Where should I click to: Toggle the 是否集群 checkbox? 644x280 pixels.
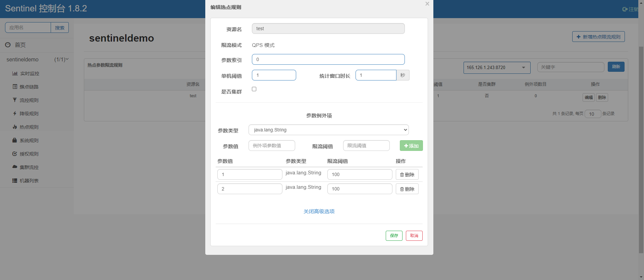pos(254,89)
